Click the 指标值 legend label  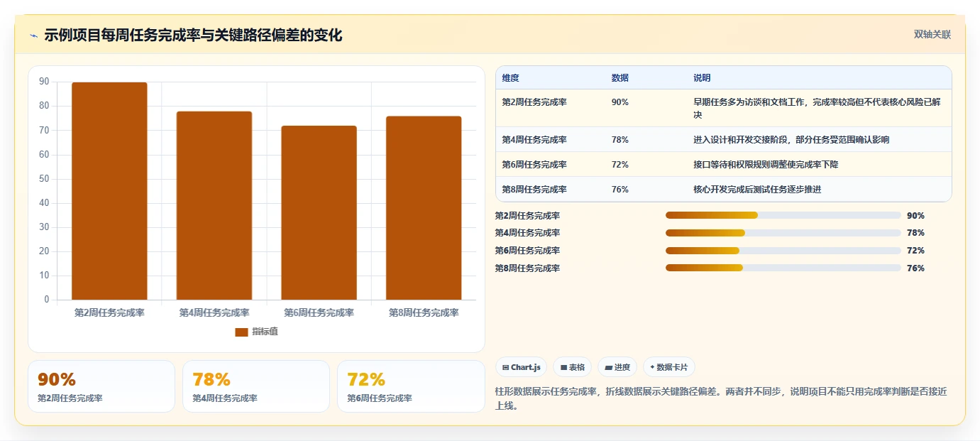(265, 332)
